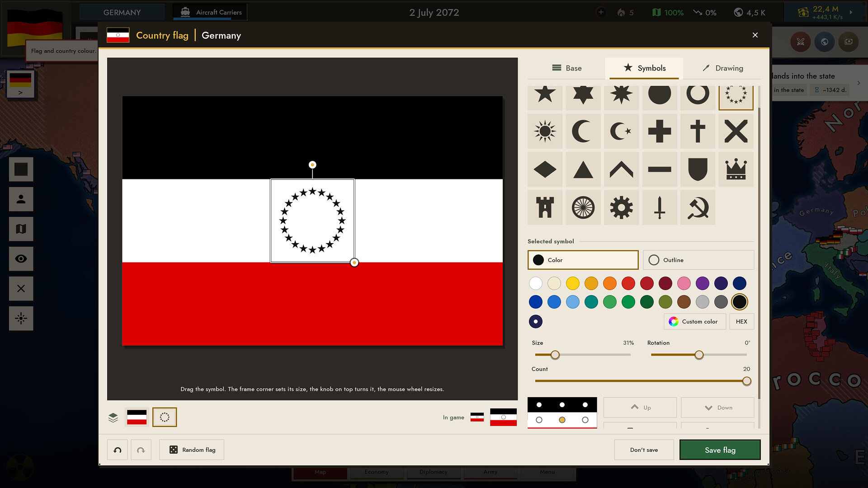Select the crescent and star symbol
Screen dimensions: 868x488
(x=621, y=131)
